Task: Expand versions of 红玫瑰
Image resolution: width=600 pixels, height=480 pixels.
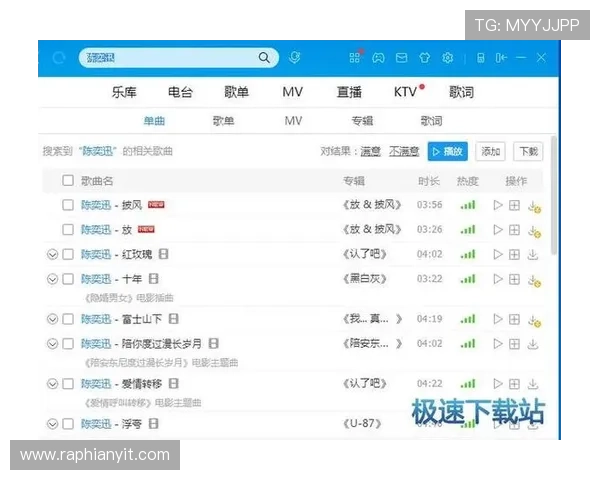Action: click(52, 255)
